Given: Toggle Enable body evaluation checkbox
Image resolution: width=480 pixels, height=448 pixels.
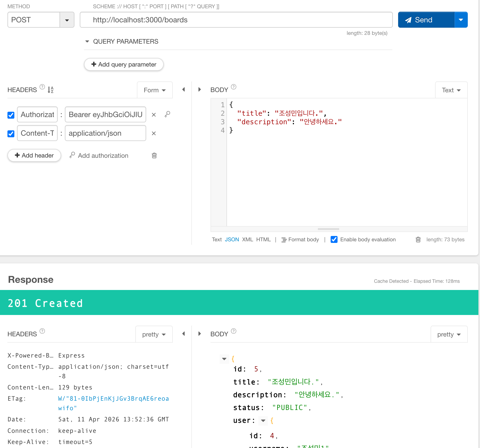Looking at the screenshot, I should (334, 239).
